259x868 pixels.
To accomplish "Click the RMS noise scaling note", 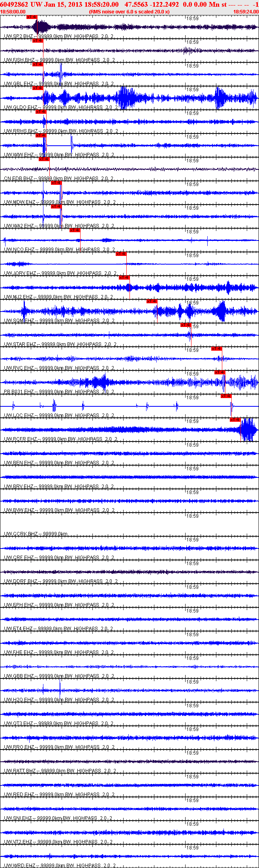I will [x=129, y=12].
